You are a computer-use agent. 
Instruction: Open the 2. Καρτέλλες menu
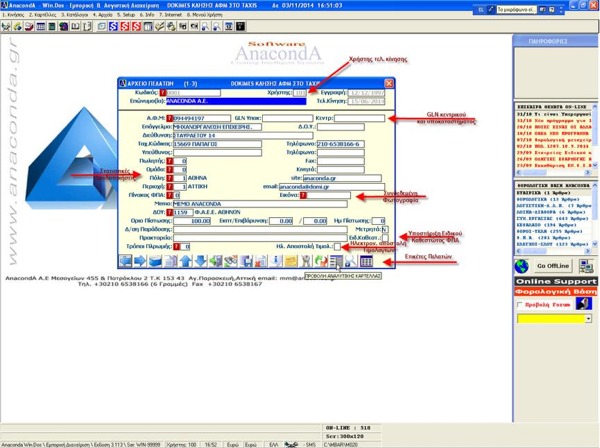(x=42, y=15)
